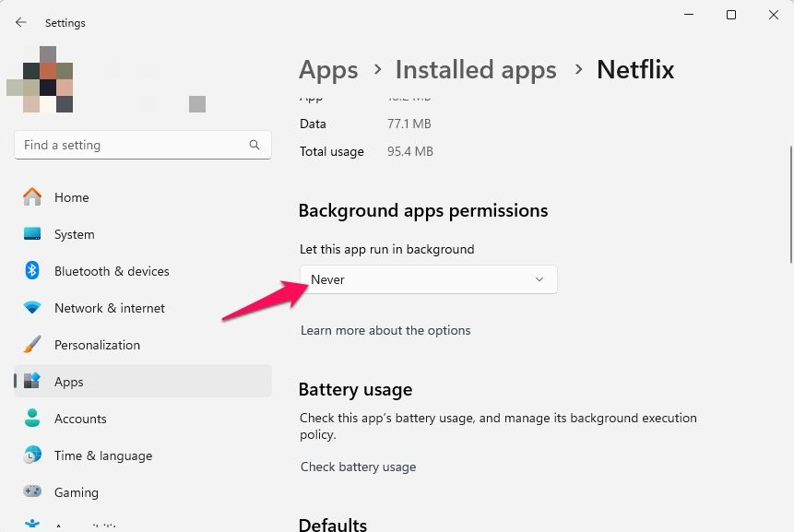794x532 pixels.
Task: Open the Let this app run in background dropdown
Action: click(428, 278)
